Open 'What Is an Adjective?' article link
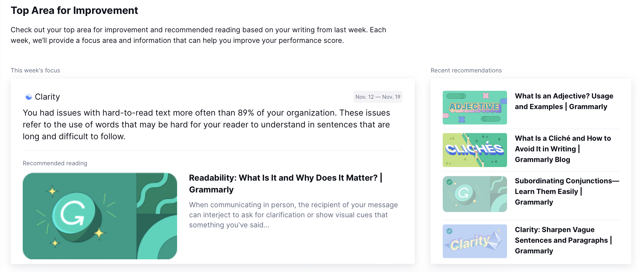This screenshot has height=272, width=644. pyautogui.click(x=564, y=101)
